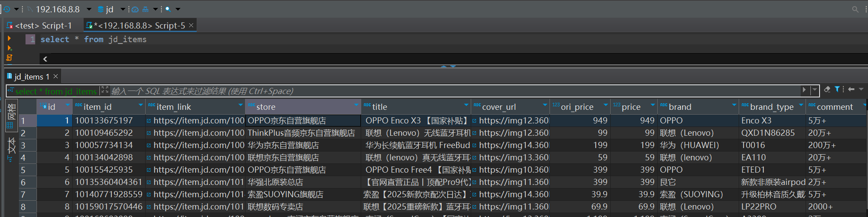Run the SQL script icon

[x=9, y=58]
